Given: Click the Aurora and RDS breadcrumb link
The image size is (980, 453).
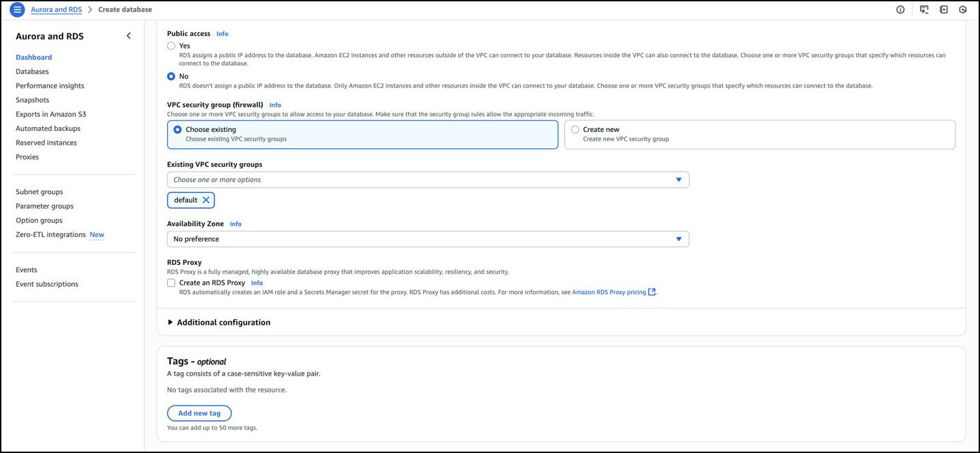Looking at the screenshot, I should click(58, 10).
